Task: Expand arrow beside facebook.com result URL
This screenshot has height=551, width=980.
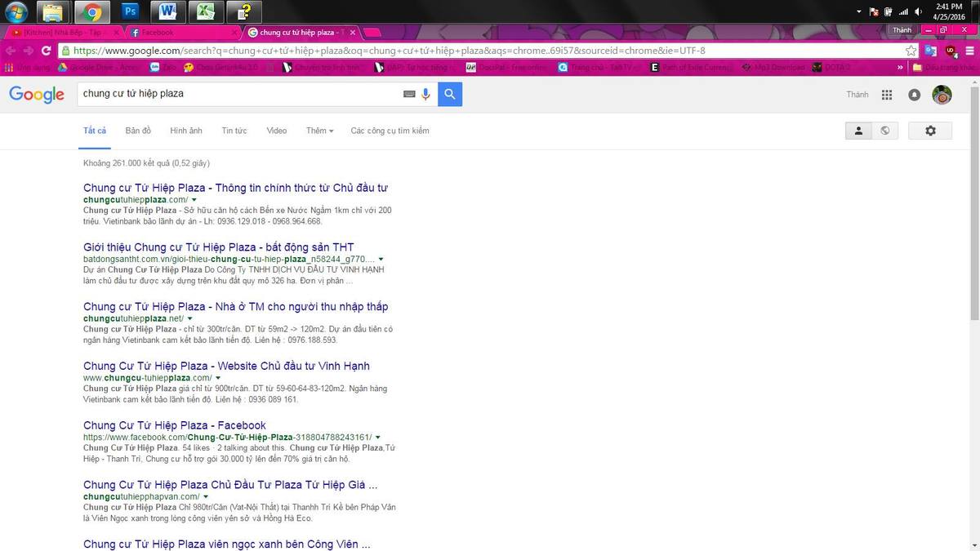Action: tap(378, 438)
